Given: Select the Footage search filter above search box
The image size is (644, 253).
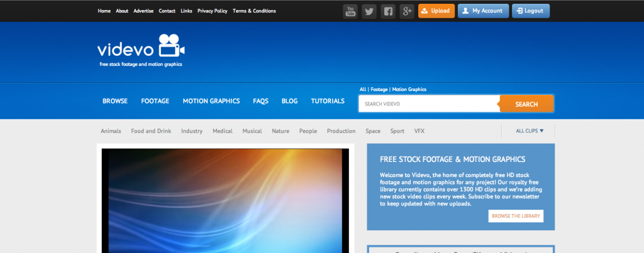Looking at the screenshot, I should (379, 89).
